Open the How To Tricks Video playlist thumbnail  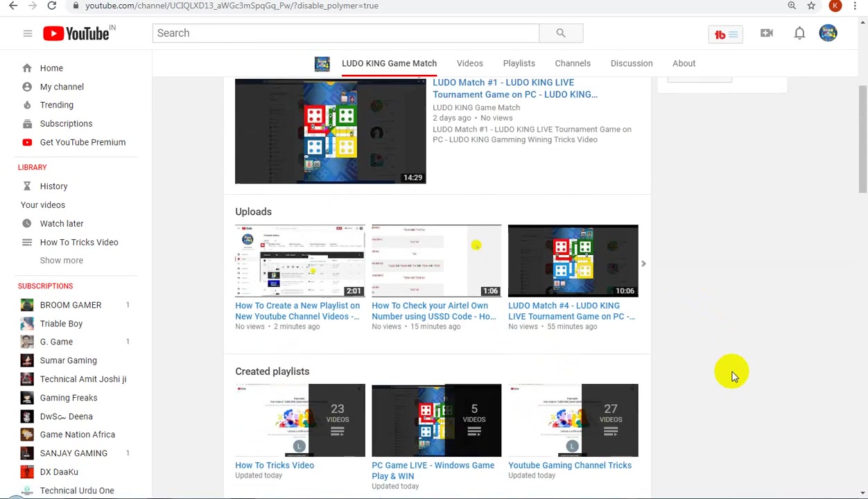tap(300, 421)
